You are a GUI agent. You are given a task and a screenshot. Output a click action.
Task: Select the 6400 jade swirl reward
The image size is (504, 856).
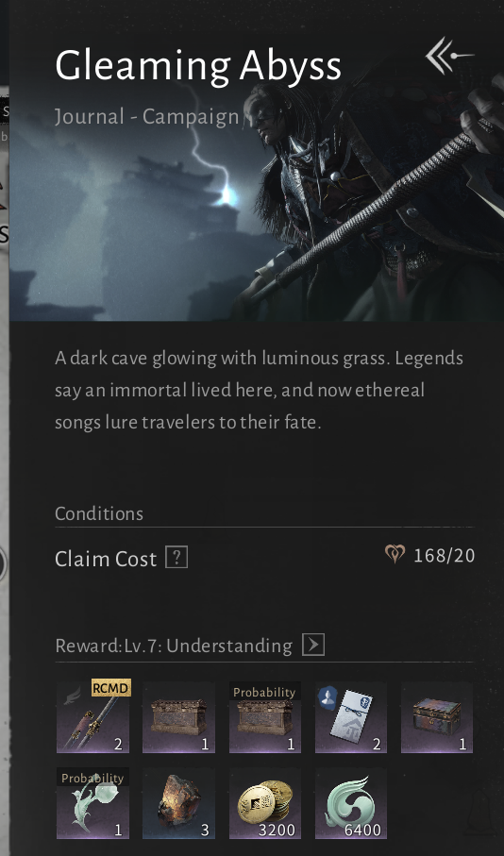point(351,803)
